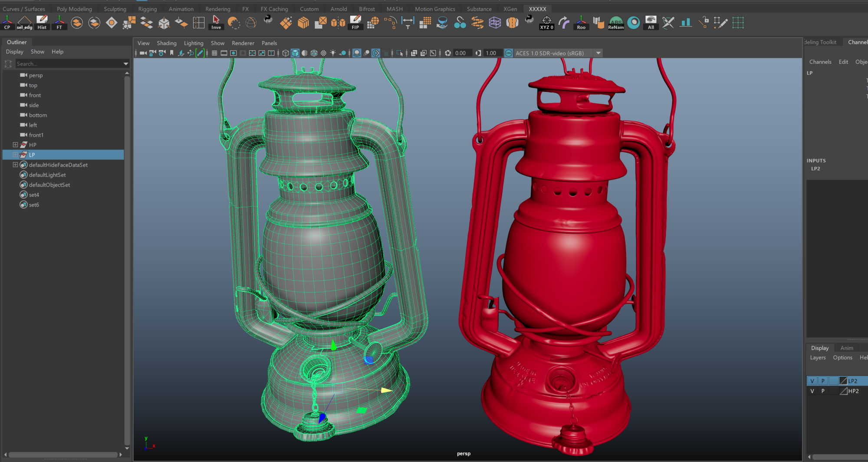
Task: Open the Shading menu in viewport
Action: [x=166, y=43]
